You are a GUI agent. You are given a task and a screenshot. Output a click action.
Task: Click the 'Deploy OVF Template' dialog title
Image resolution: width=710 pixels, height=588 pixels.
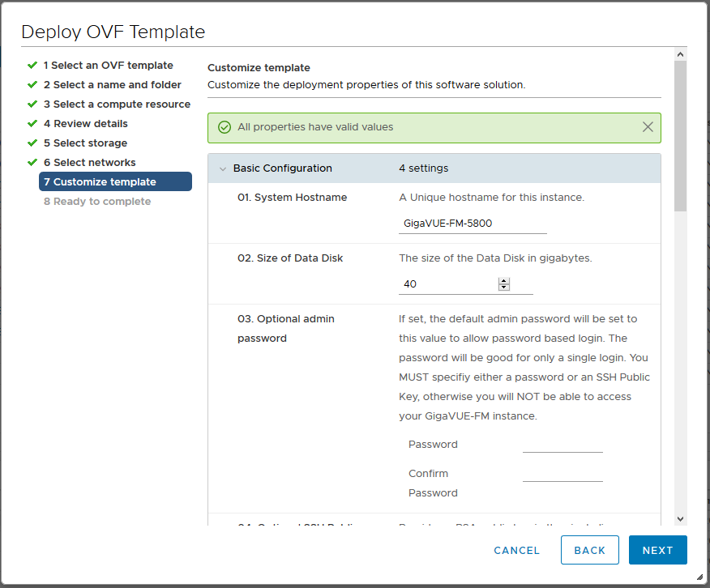(113, 32)
